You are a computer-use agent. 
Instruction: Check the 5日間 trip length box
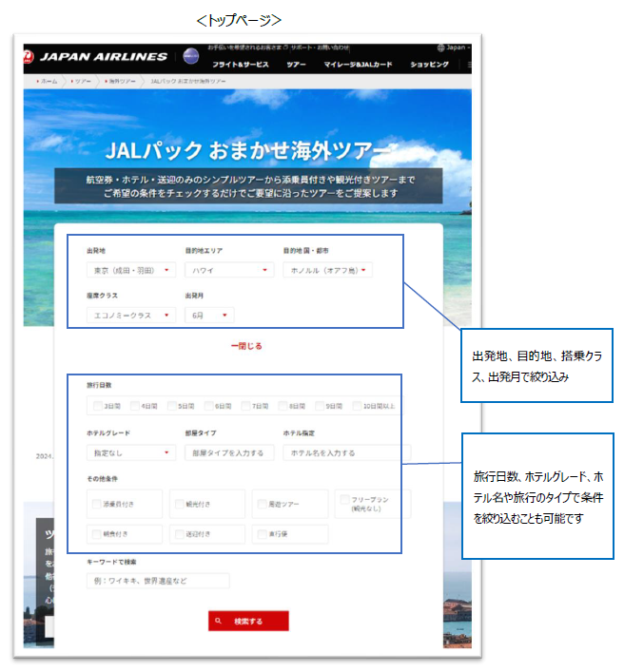coord(172,406)
